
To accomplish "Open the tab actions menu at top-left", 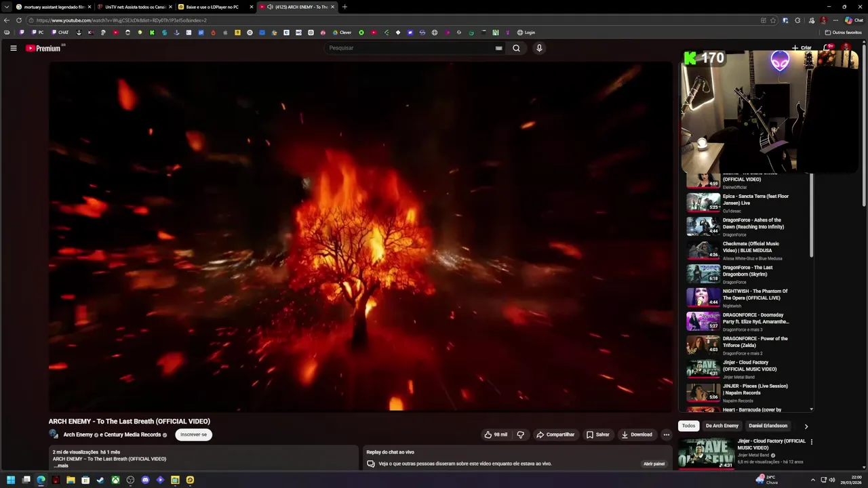I will pyautogui.click(x=7, y=7).
